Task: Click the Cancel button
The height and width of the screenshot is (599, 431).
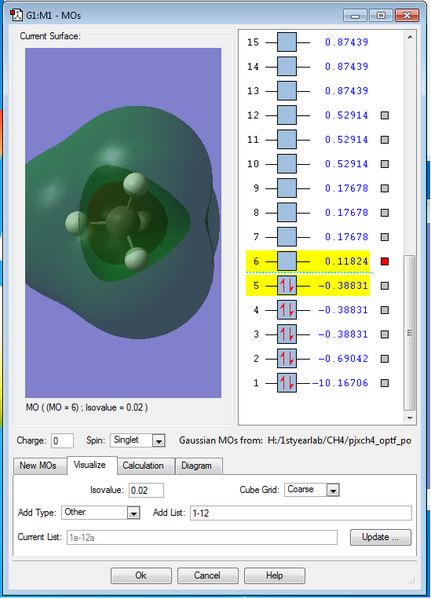Action: (x=207, y=575)
